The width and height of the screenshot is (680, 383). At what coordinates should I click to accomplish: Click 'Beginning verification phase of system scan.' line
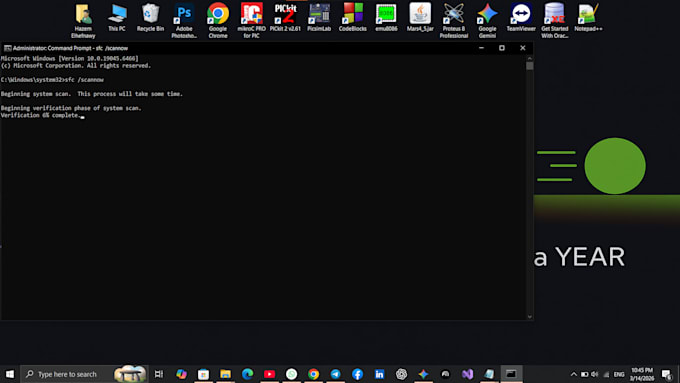(x=71, y=108)
